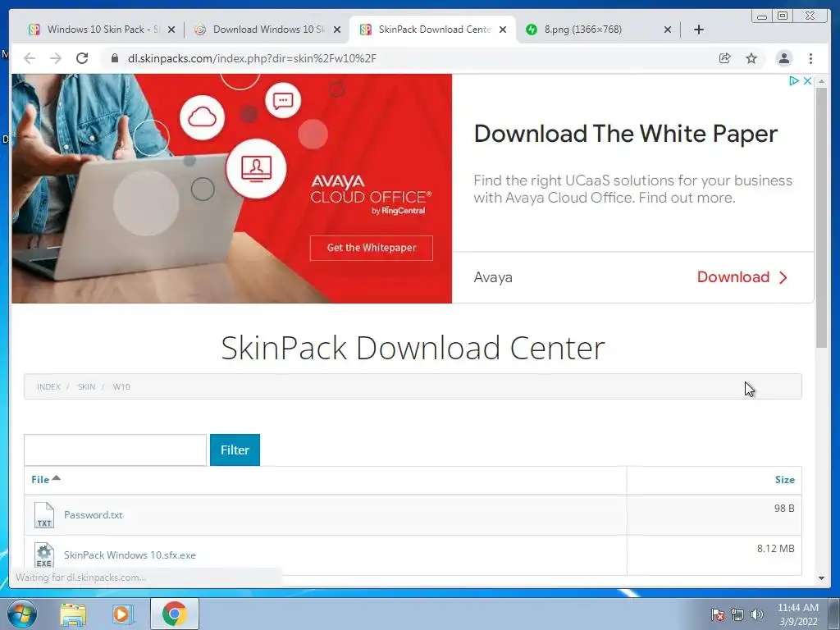Click the EXE file icon

(44, 555)
